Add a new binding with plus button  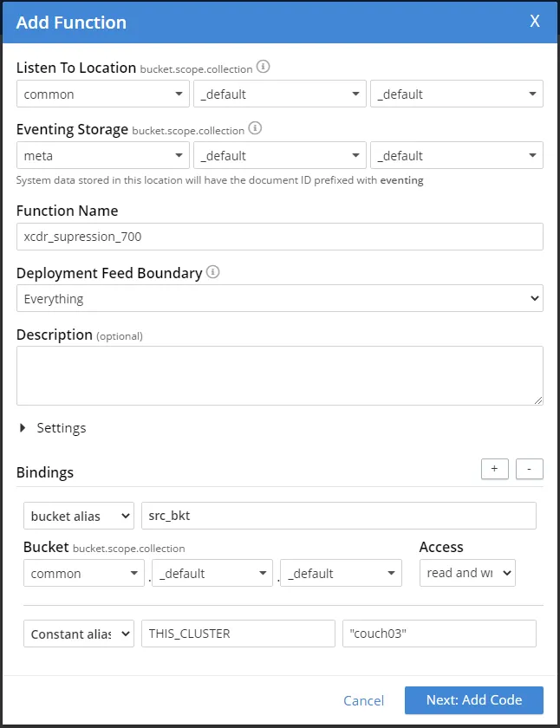pyautogui.click(x=494, y=469)
